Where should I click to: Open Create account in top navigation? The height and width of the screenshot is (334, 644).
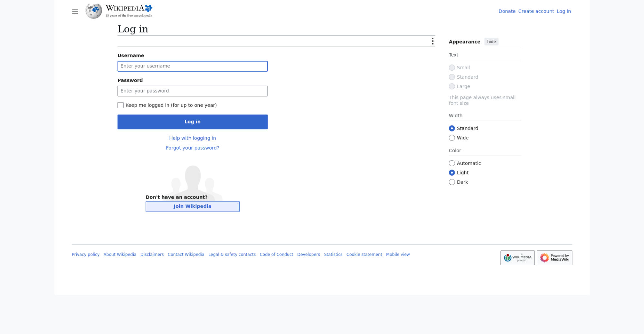(536, 11)
